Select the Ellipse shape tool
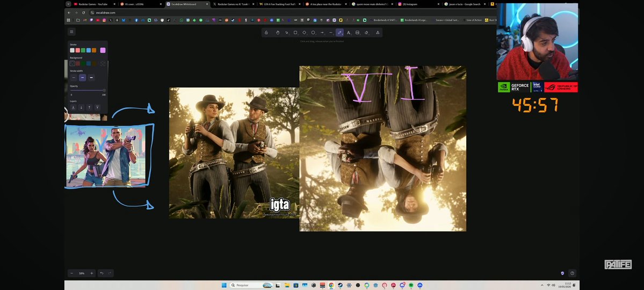Image resolution: width=644 pixels, height=290 pixels. [313, 32]
